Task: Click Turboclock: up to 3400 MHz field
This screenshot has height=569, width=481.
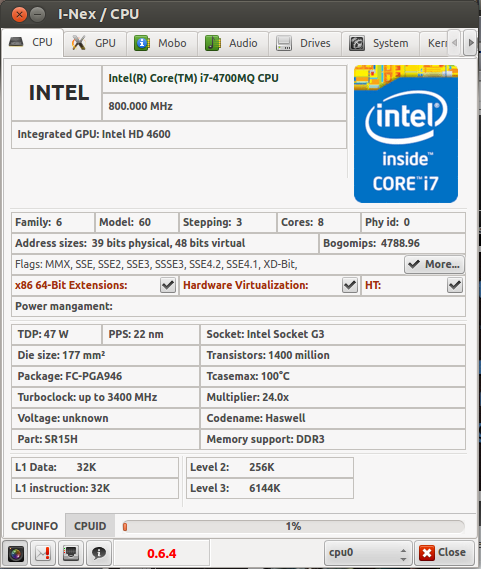Action: click(105, 397)
